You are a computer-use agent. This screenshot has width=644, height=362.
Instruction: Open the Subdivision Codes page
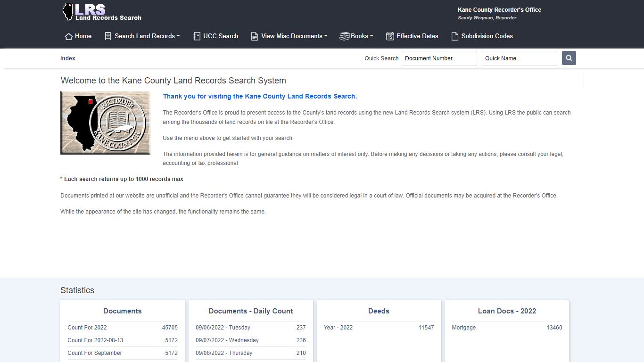tap(482, 36)
